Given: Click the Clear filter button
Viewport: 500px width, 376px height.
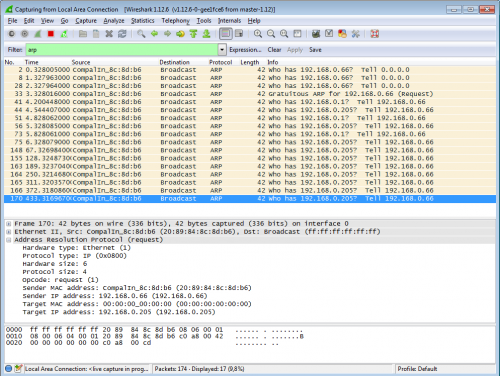Looking at the screenshot, I should (x=274, y=50).
